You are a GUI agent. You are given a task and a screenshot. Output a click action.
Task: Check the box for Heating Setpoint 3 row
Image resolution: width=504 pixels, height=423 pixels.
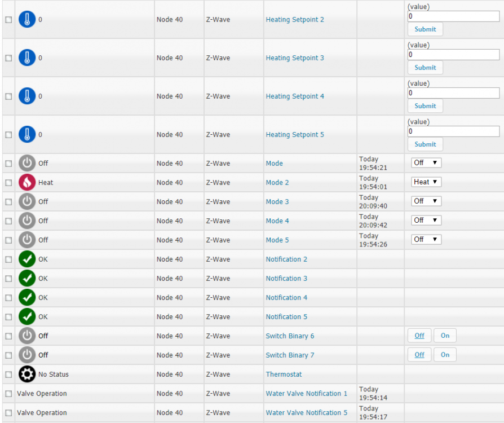(8, 58)
